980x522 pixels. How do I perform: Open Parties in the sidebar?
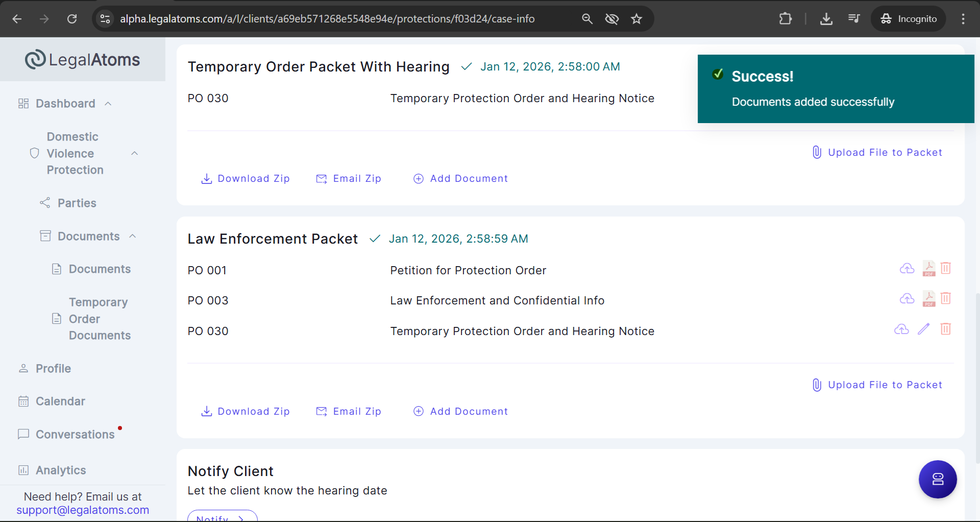77,203
